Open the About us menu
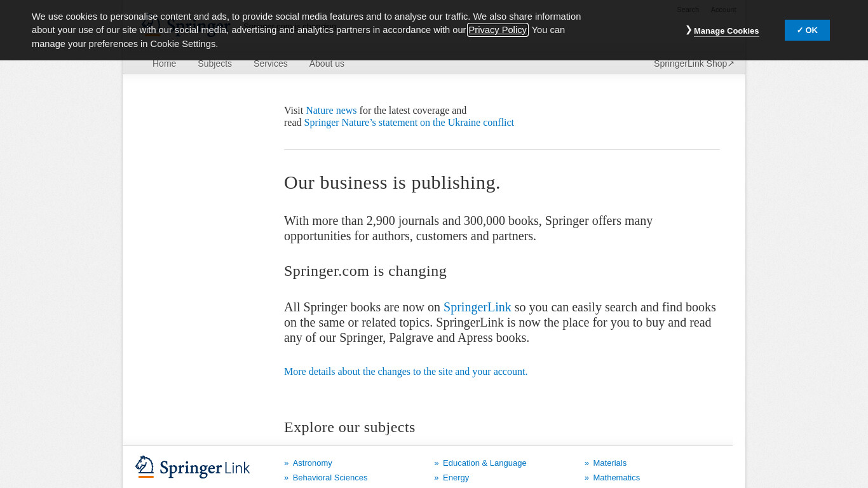 [327, 64]
